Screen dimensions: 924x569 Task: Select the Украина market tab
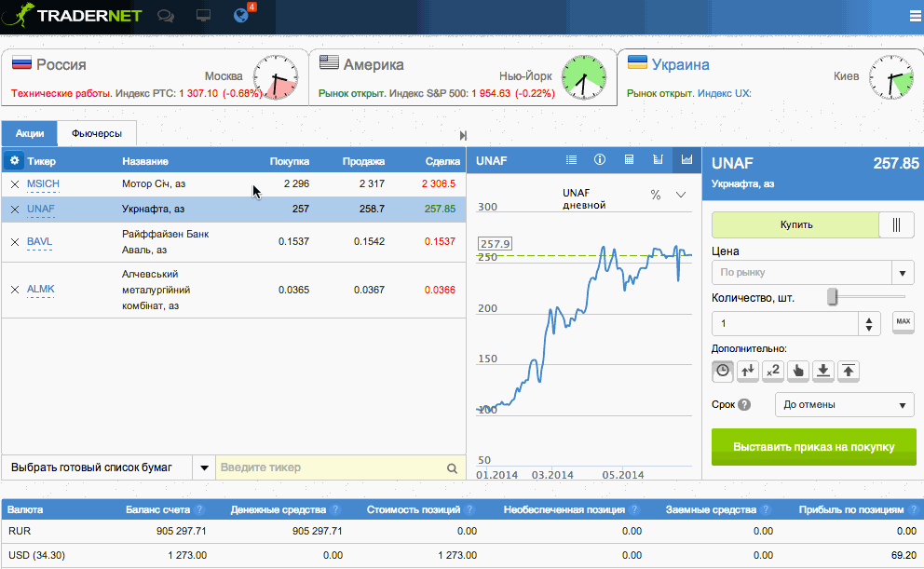click(x=771, y=78)
